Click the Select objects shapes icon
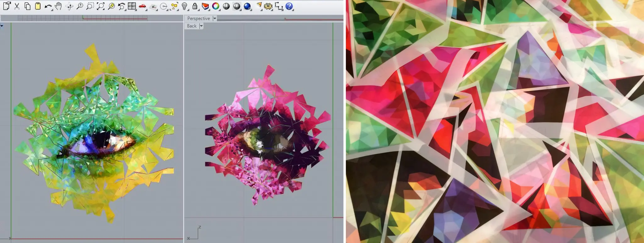644x243 pixels. (174, 6)
